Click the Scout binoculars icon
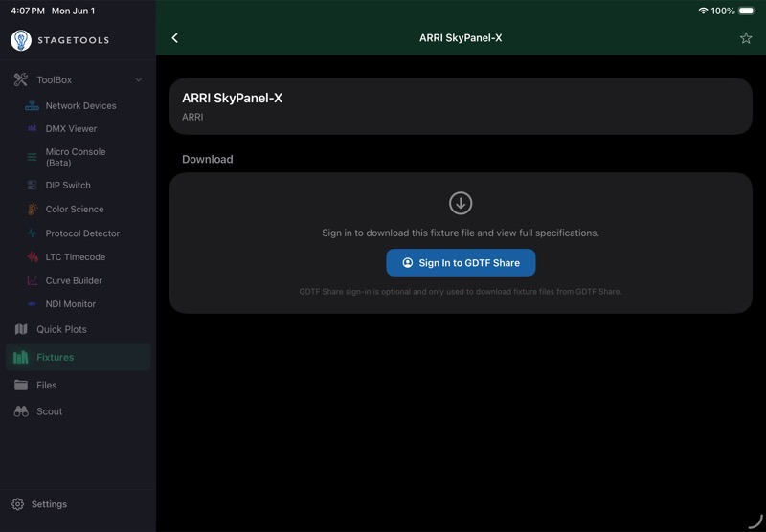Image resolution: width=766 pixels, height=532 pixels. coord(21,411)
